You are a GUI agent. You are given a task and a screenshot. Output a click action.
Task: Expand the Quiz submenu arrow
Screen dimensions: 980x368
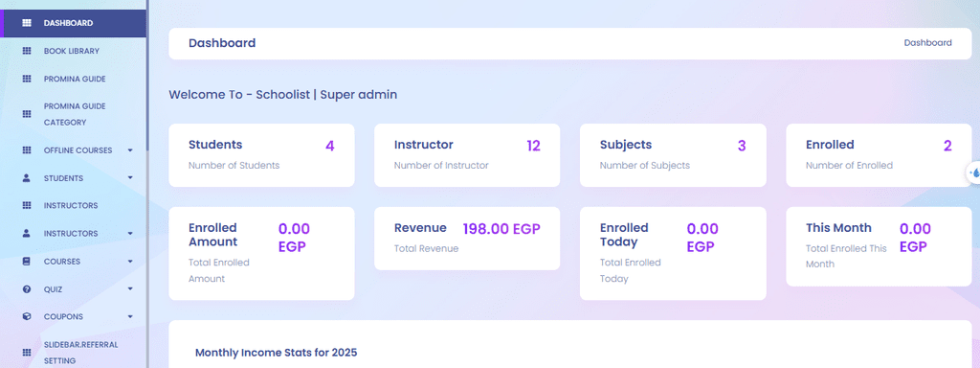[130, 288]
